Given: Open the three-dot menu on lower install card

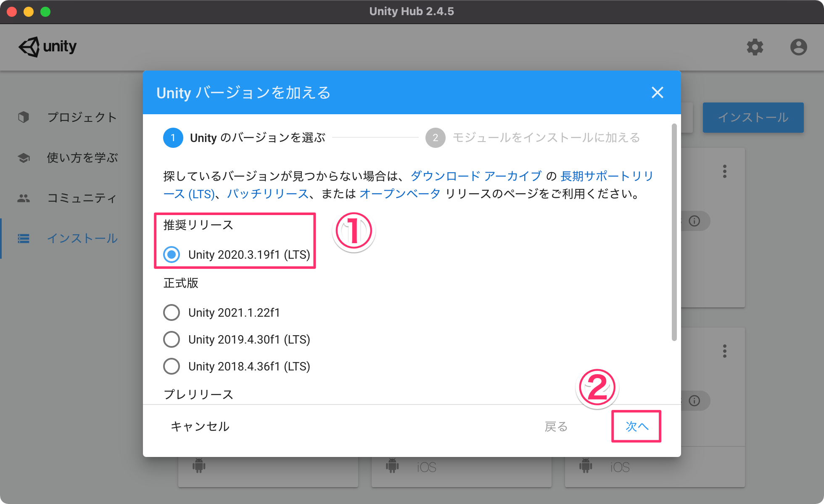Looking at the screenshot, I should pyautogui.click(x=724, y=351).
